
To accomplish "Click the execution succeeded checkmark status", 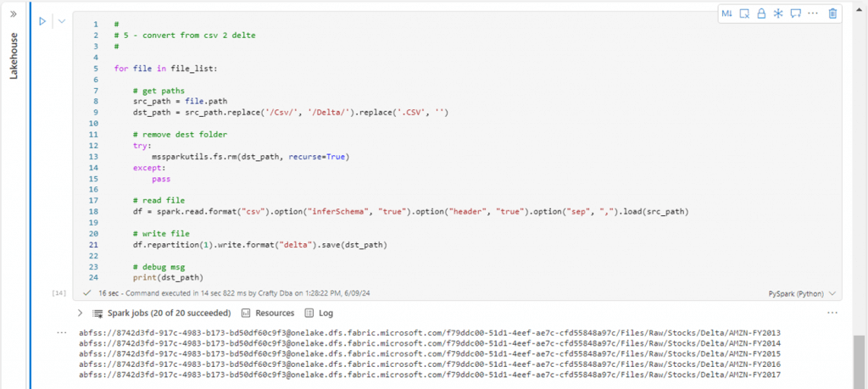I will tap(87, 293).
